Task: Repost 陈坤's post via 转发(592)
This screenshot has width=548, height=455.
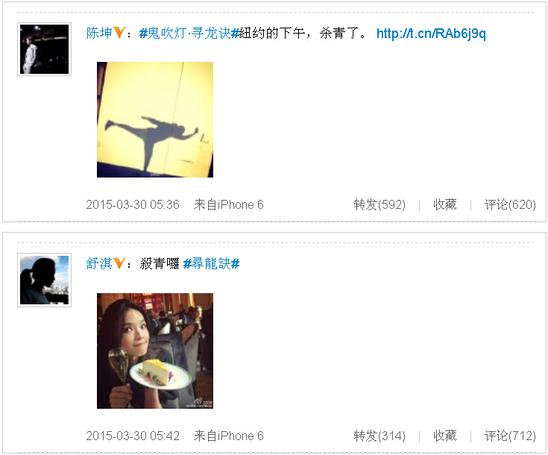Action: click(x=380, y=204)
